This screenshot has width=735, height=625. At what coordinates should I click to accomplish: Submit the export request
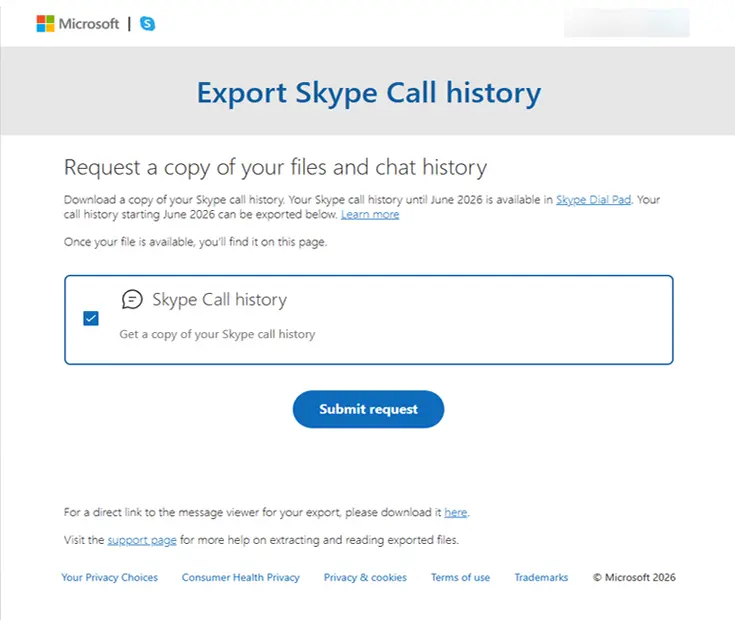[x=368, y=409]
